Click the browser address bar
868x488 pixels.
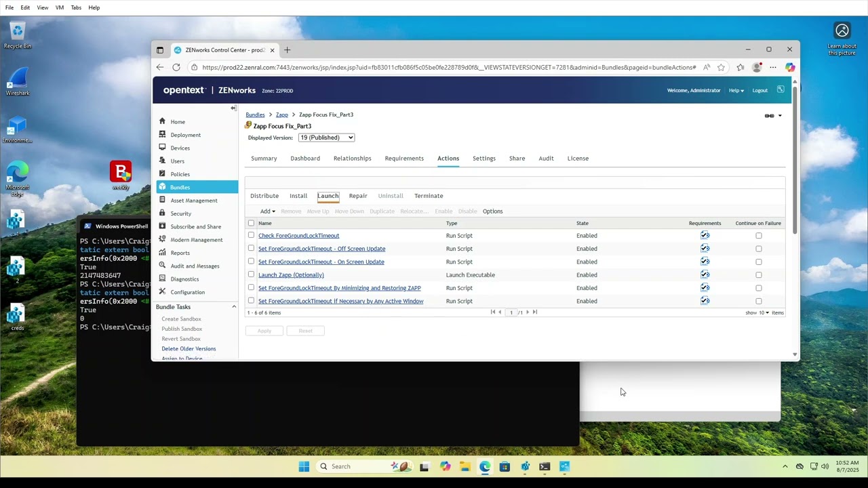[448, 67]
